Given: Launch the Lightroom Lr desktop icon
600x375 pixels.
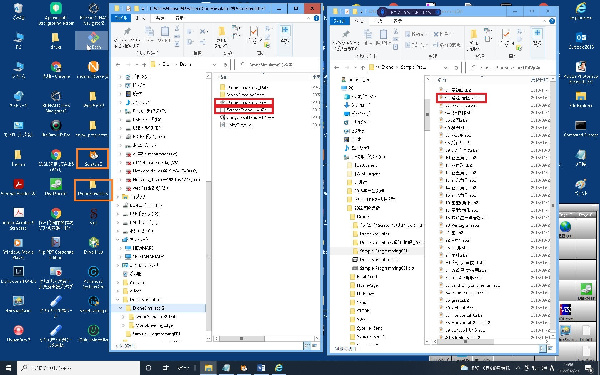Looking at the screenshot, I should (18, 275).
